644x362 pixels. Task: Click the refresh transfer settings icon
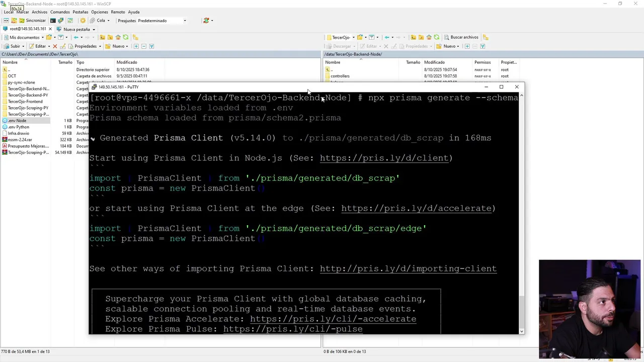pyautogui.click(x=206, y=21)
